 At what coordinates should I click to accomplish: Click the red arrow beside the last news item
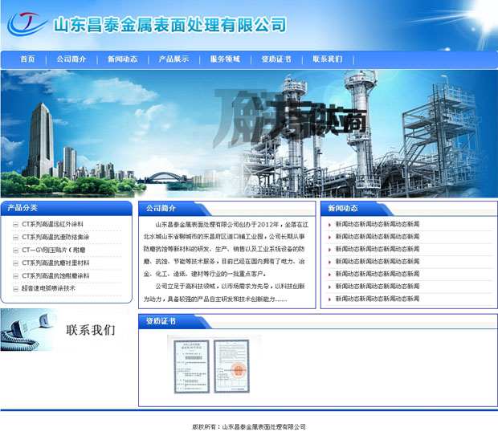click(x=329, y=299)
